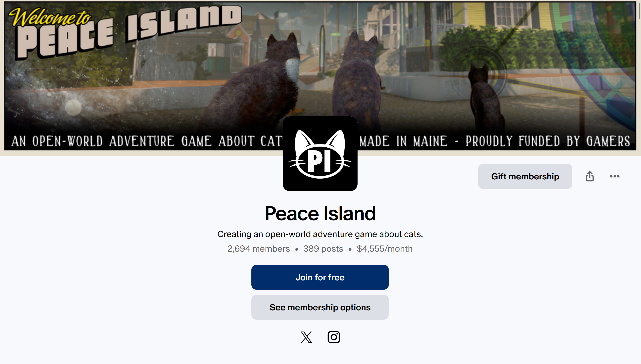Click the 2,694 members count
641x364 pixels.
[x=258, y=249]
